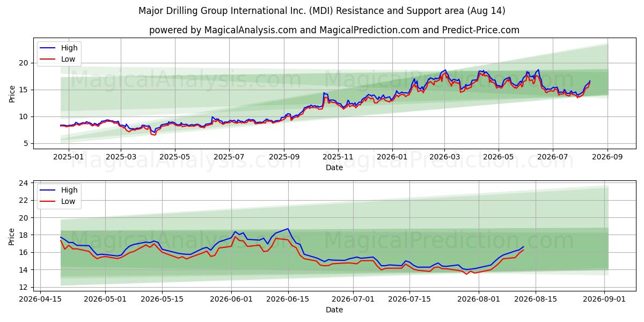Click the '2026-01' tick label
The height and width of the screenshot is (322, 644).
(x=392, y=157)
